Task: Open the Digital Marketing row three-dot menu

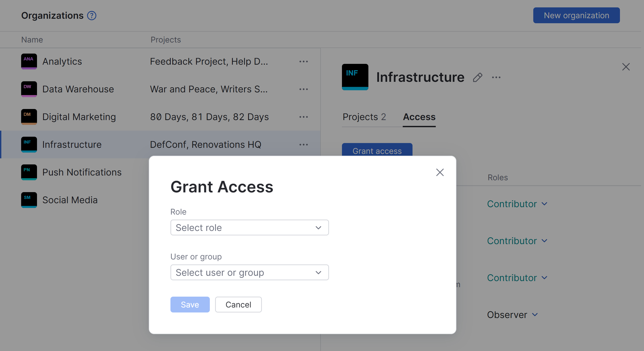Action: (303, 117)
